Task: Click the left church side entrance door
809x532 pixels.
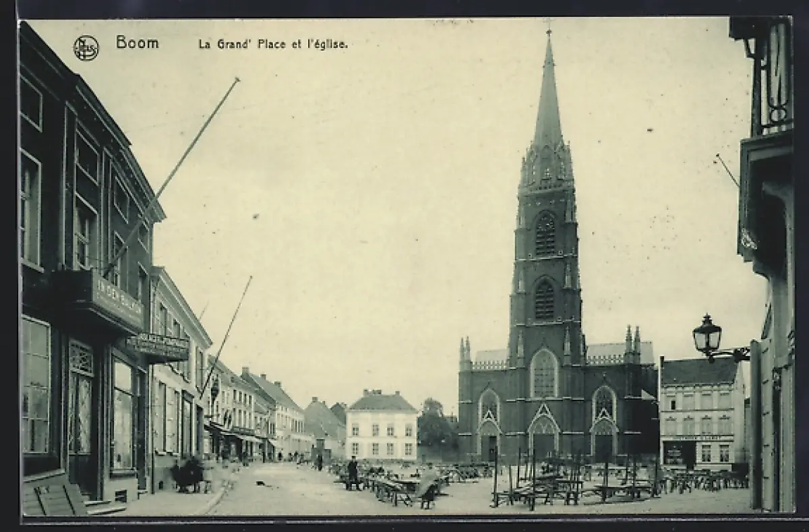Action: [x=489, y=445]
